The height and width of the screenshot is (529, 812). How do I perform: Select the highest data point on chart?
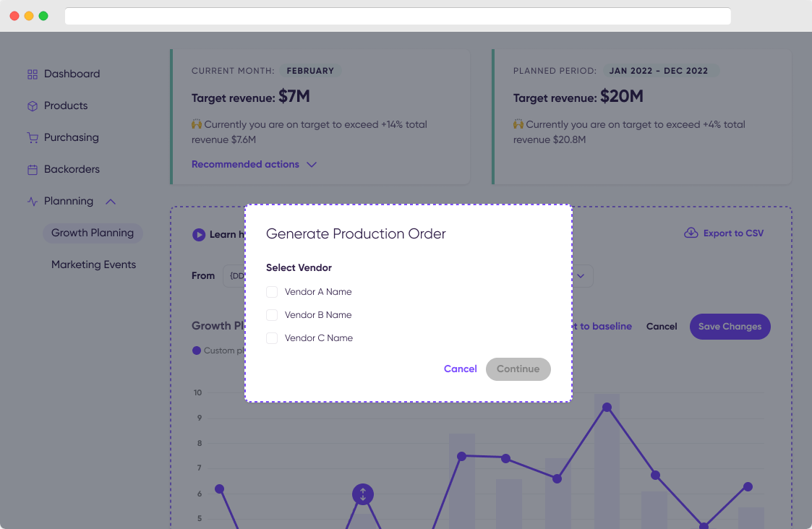pyautogui.click(x=607, y=408)
